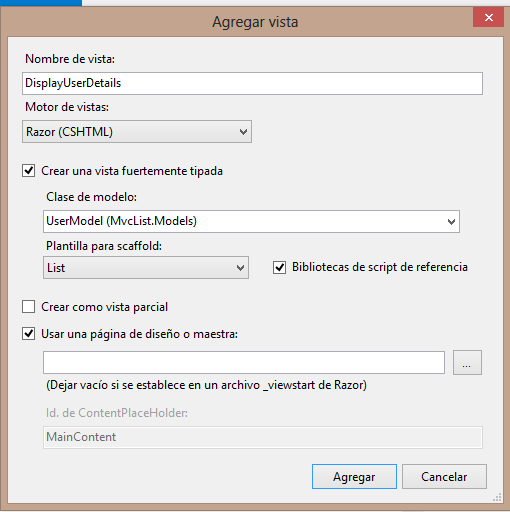This screenshot has height=512, width=510.
Task: Close the Agregar vista dialog
Action: pos(488,17)
